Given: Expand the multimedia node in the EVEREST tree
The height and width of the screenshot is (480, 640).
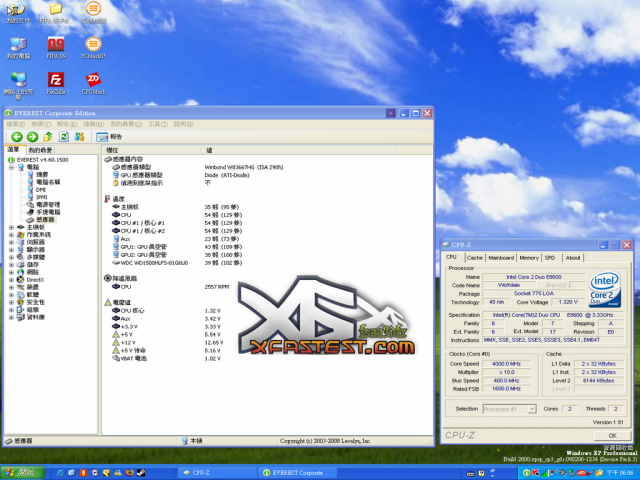Looking at the screenshot, I should coord(11,257).
